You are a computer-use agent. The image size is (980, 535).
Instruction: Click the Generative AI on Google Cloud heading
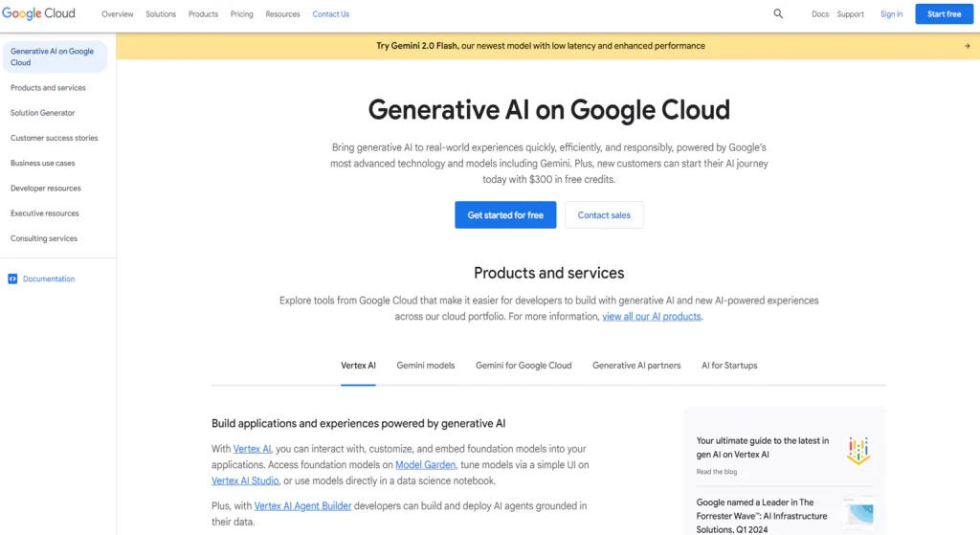548,110
